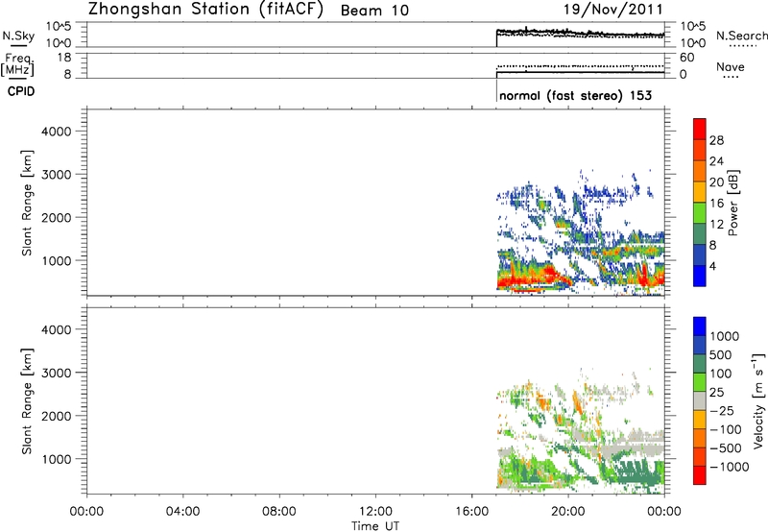The image size is (768, 532).
Task: Select the "12:00" time tick label
Action: [375, 512]
